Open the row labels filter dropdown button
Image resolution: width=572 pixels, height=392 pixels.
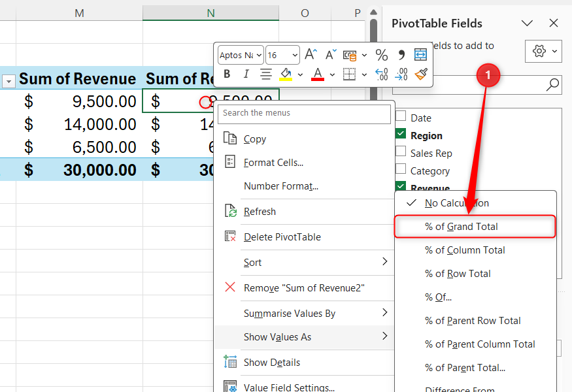tap(8, 82)
